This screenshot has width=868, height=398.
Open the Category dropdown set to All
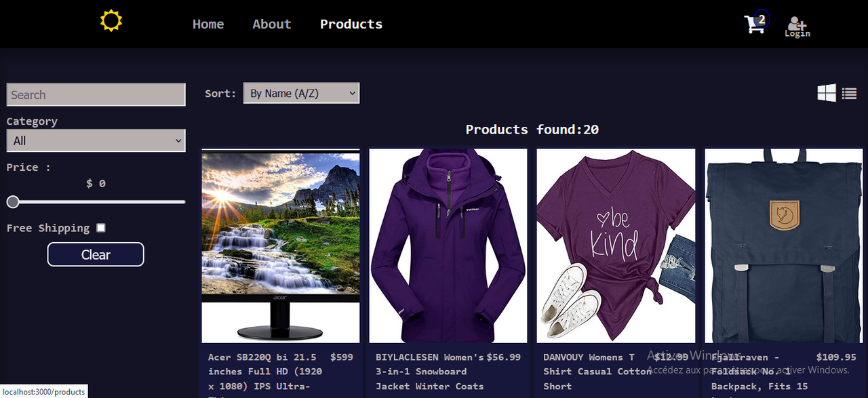[96, 141]
